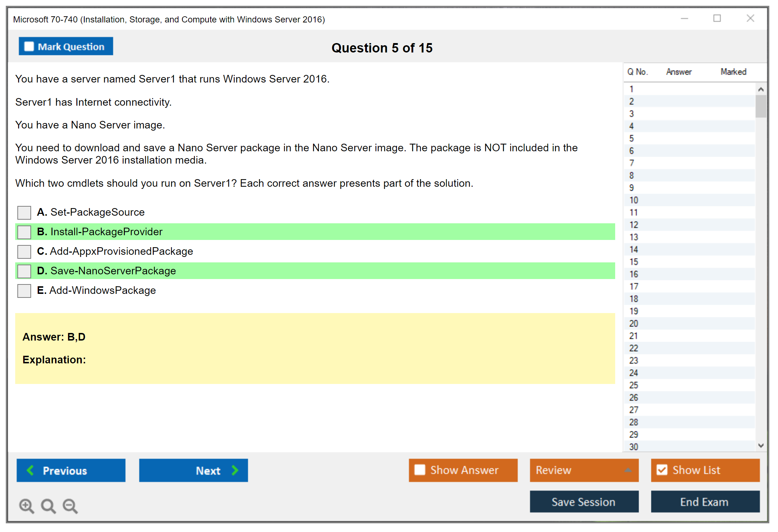Jump to question 22 in list

click(x=634, y=348)
